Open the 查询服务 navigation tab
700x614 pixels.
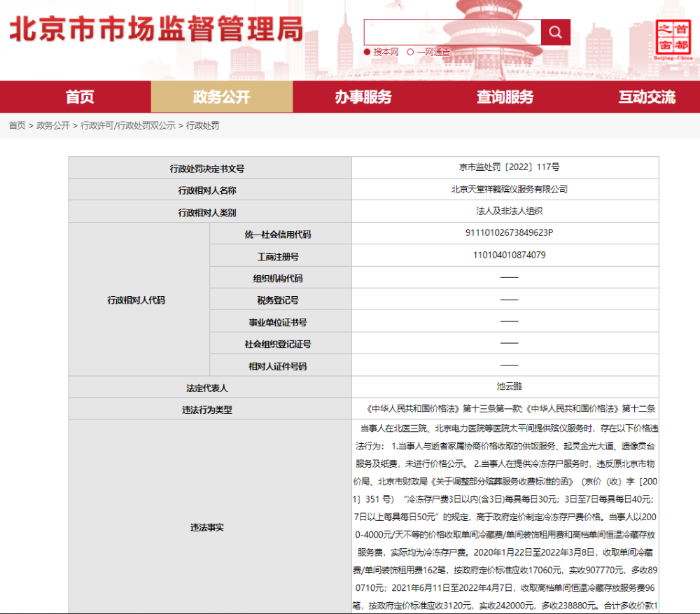click(505, 97)
